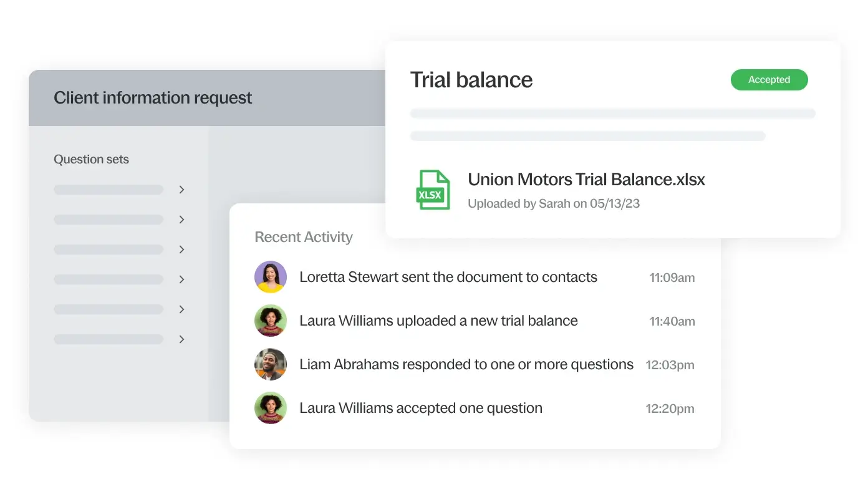Expand the fourth question set chevron

point(181,279)
